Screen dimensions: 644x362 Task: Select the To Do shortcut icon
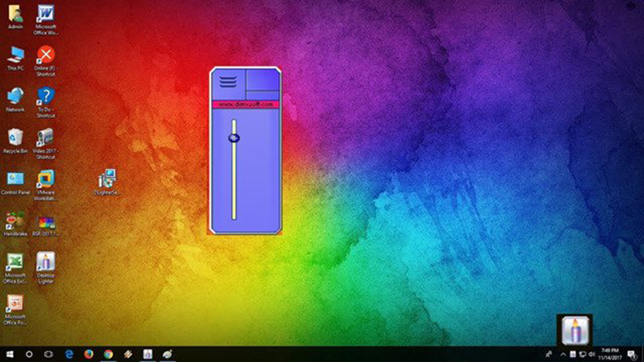point(45,102)
